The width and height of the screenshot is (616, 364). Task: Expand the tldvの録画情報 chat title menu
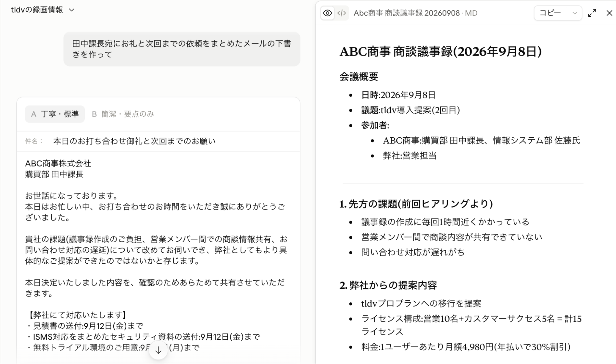click(71, 10)
